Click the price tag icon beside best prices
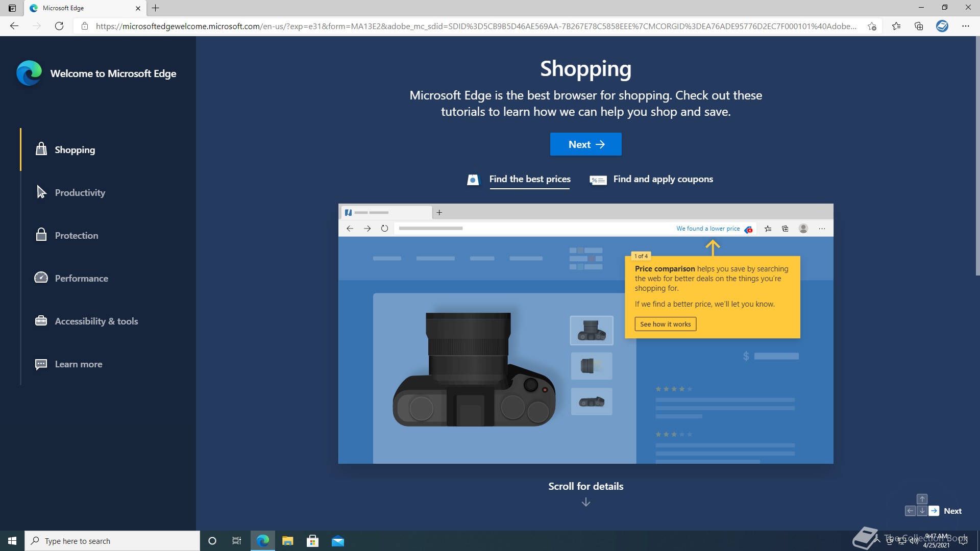This screenshot has width=980, height=551. 473,180
